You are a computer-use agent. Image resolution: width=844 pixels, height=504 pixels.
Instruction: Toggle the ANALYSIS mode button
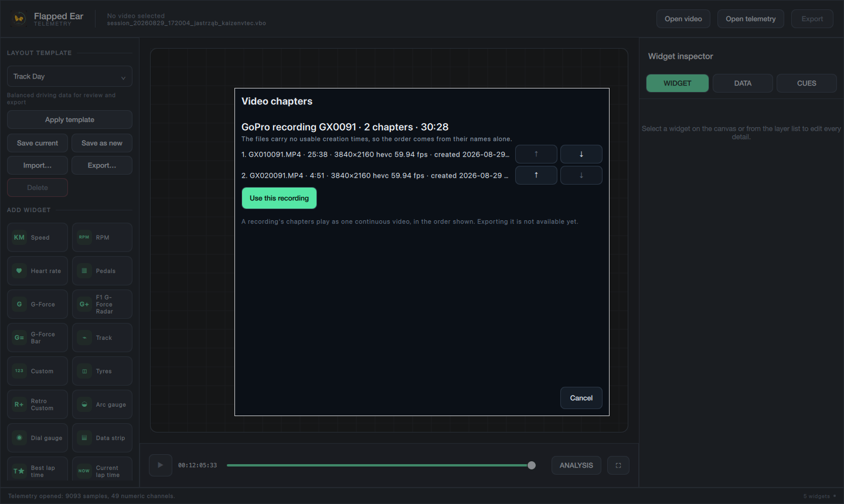(x=576, y=465)
